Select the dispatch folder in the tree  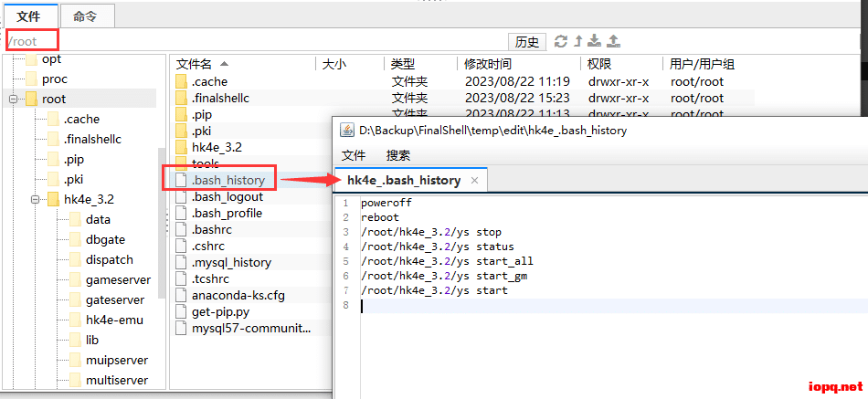[110, 259]
